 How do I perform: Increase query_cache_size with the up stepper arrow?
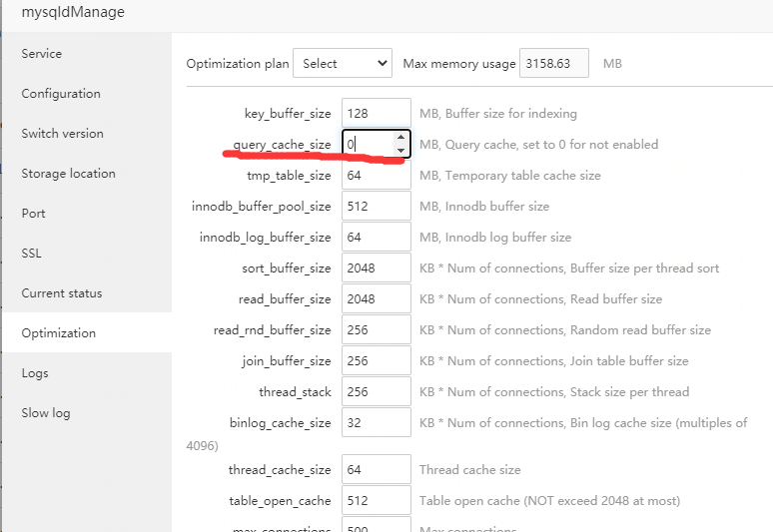pyautogui.click(x=400, y=138)
